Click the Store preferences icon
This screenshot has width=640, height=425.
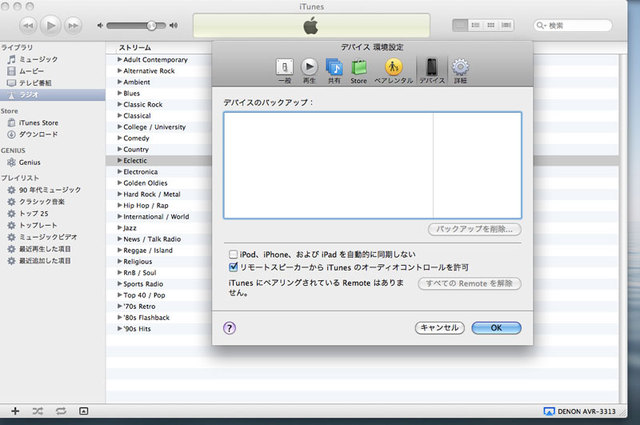(x=359, y=69)
